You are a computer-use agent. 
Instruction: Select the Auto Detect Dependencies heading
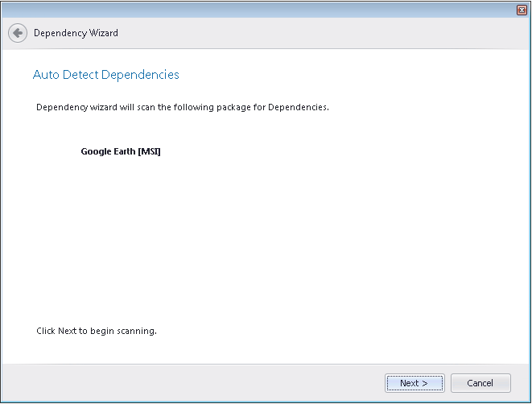coord(105,75)
